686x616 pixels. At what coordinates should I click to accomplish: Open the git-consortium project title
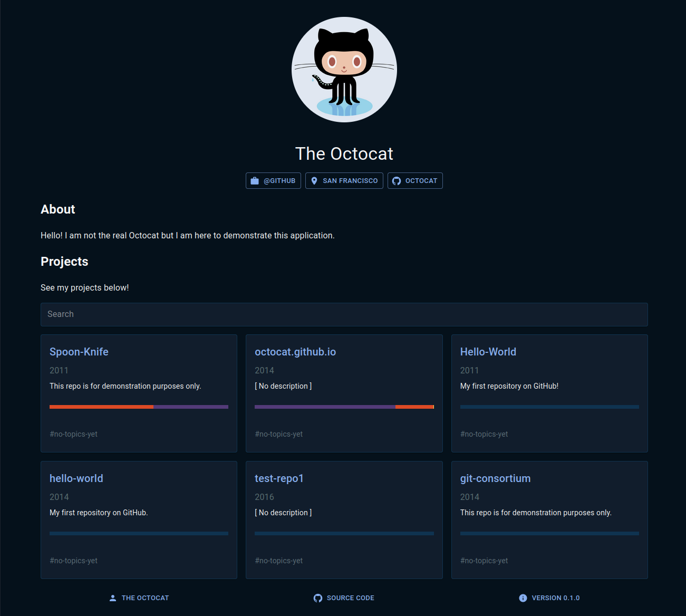[x=496, y=478]
